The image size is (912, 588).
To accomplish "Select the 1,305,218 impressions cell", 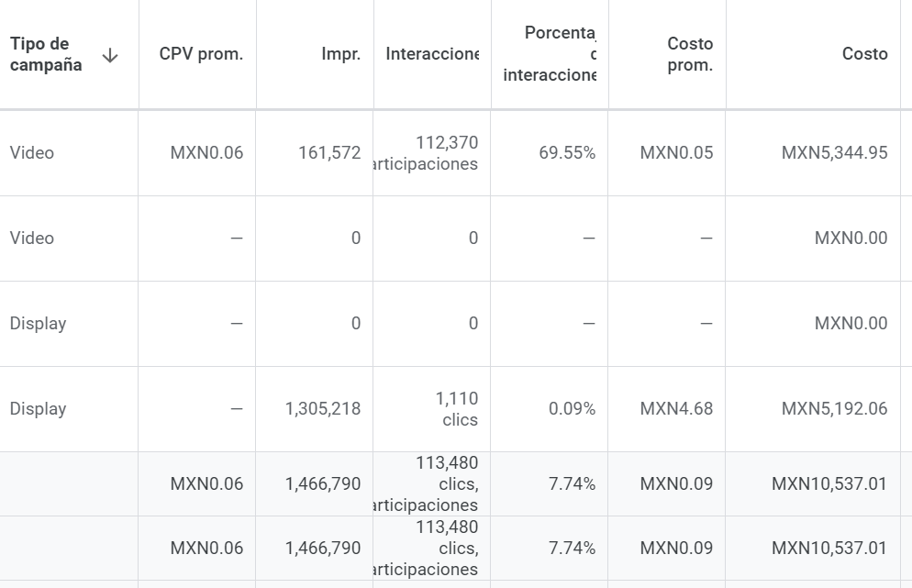I will point(322,409).
